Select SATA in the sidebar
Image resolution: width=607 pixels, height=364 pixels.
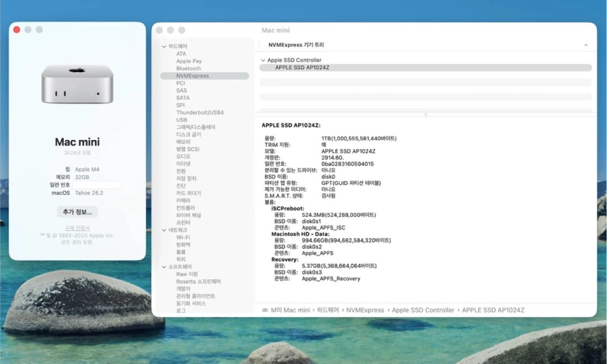coord(183,98)
